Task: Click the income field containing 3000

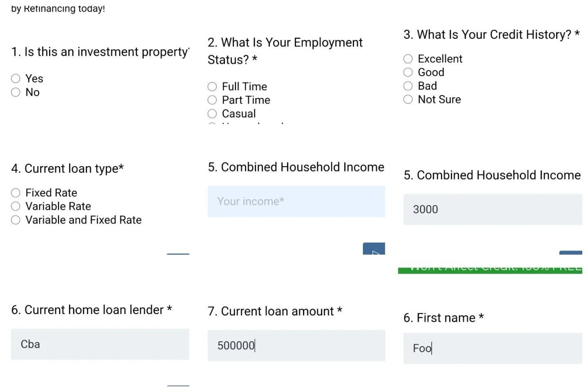Action: click(492, 209)
